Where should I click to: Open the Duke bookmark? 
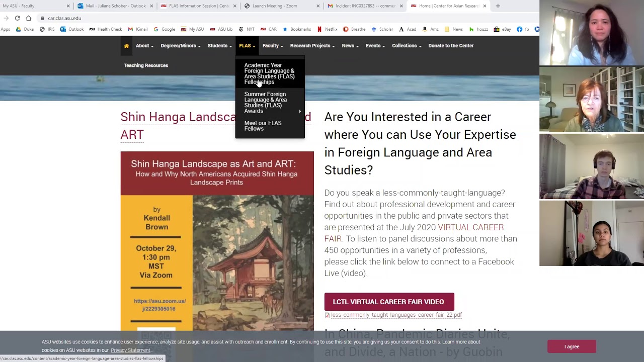pyautogui.click(x=25, y=29)
